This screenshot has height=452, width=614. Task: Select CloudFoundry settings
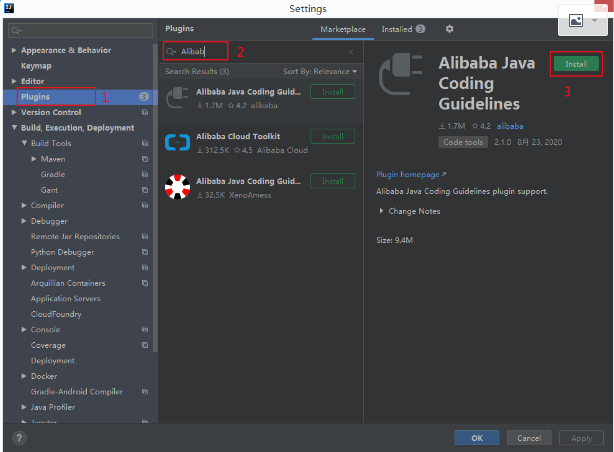point(56,314)
